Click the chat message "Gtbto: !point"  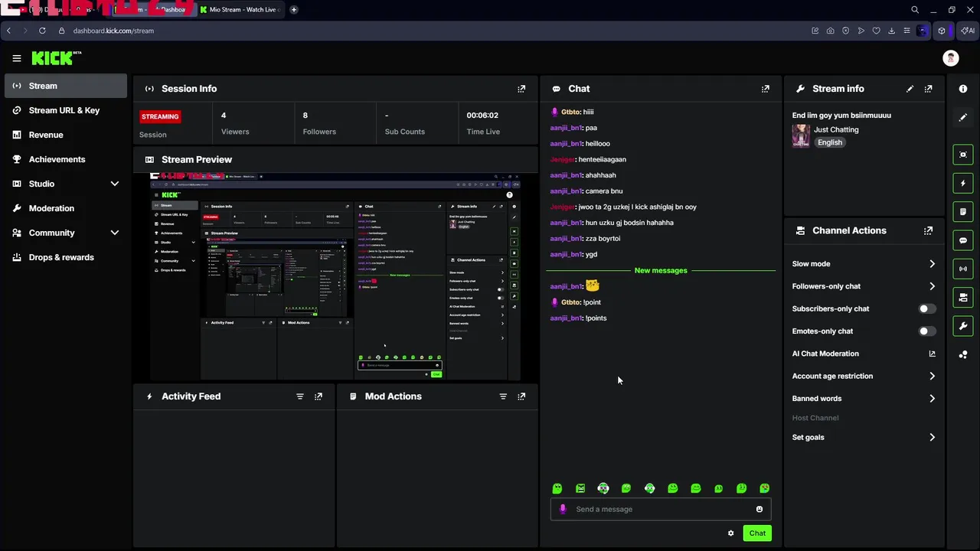pos(576,302)
